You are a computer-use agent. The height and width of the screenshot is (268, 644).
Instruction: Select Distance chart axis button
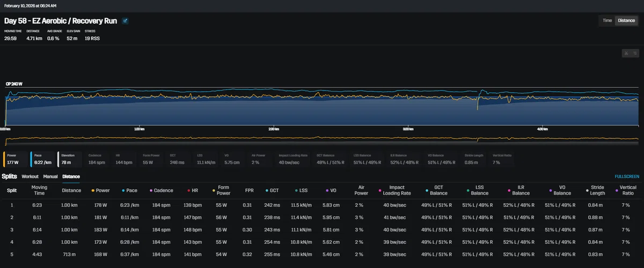coord(626,20)
